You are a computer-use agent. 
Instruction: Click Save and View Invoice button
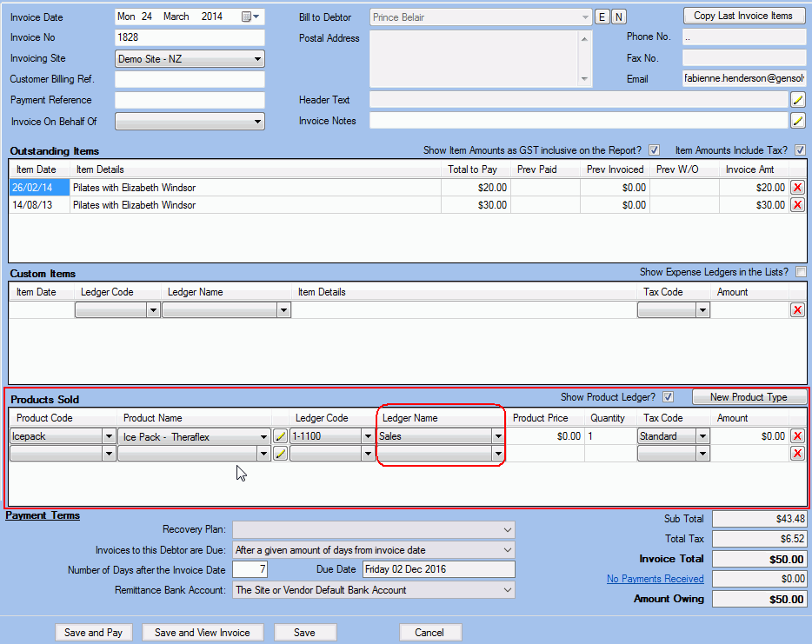tap(202, 632)
